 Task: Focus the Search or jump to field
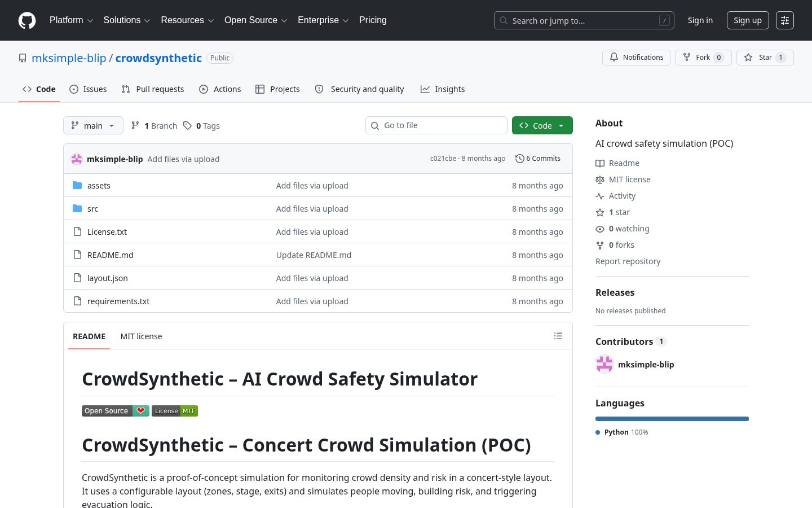584,20
